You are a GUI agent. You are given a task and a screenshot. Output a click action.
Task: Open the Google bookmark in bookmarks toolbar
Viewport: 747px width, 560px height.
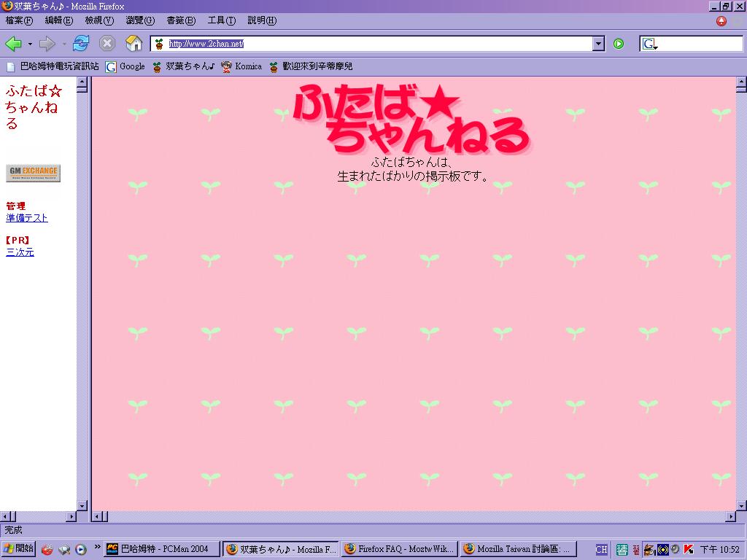click(125, 66)
